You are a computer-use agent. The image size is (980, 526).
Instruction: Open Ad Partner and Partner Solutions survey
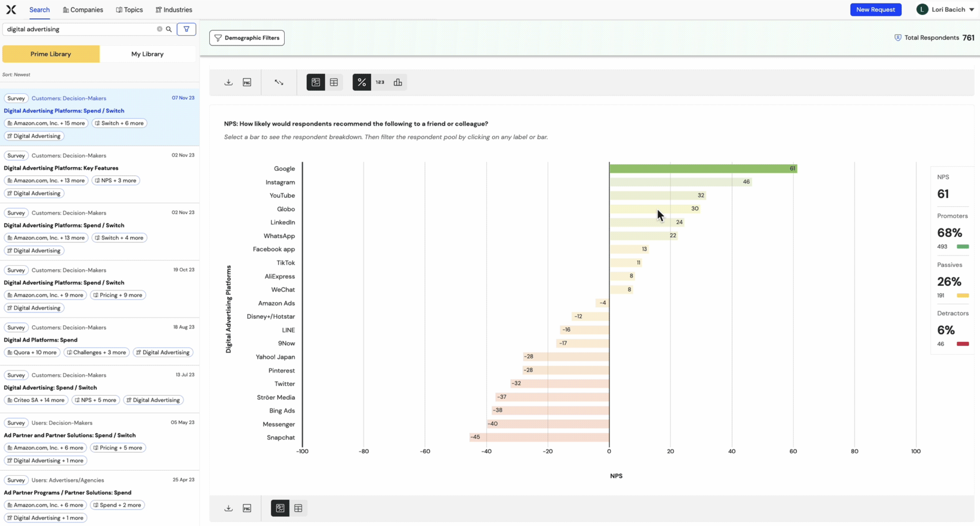coord(69,435)
